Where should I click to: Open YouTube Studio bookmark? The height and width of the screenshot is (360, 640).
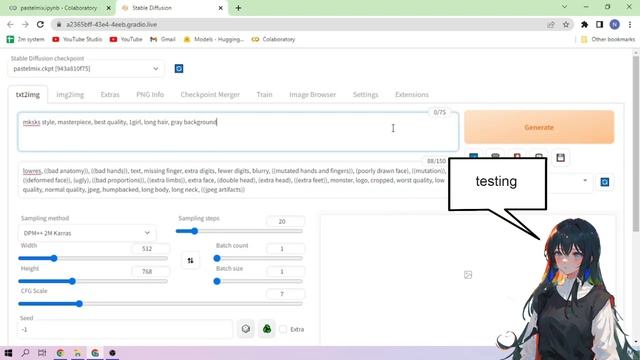pos(77,39)
